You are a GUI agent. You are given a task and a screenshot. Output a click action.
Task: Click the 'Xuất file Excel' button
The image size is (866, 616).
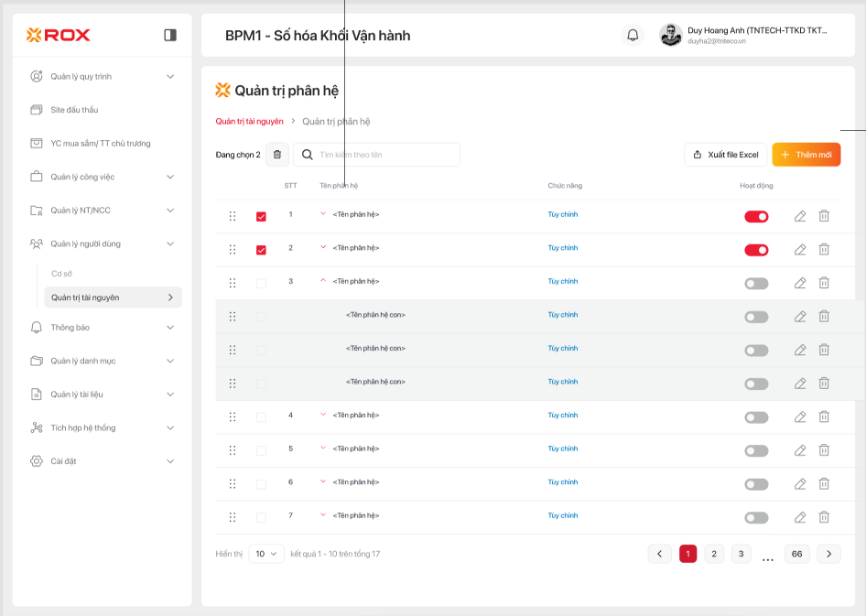[x=725, y=155]
